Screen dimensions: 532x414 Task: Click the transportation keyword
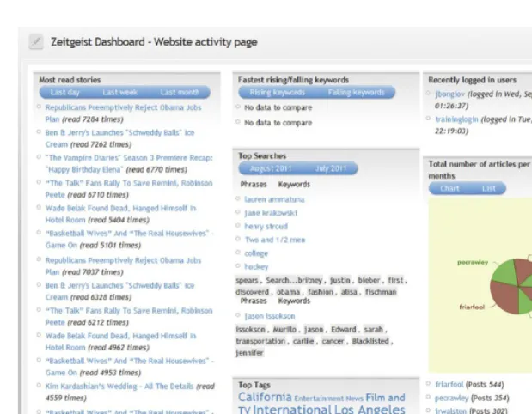tap(260, 341)
